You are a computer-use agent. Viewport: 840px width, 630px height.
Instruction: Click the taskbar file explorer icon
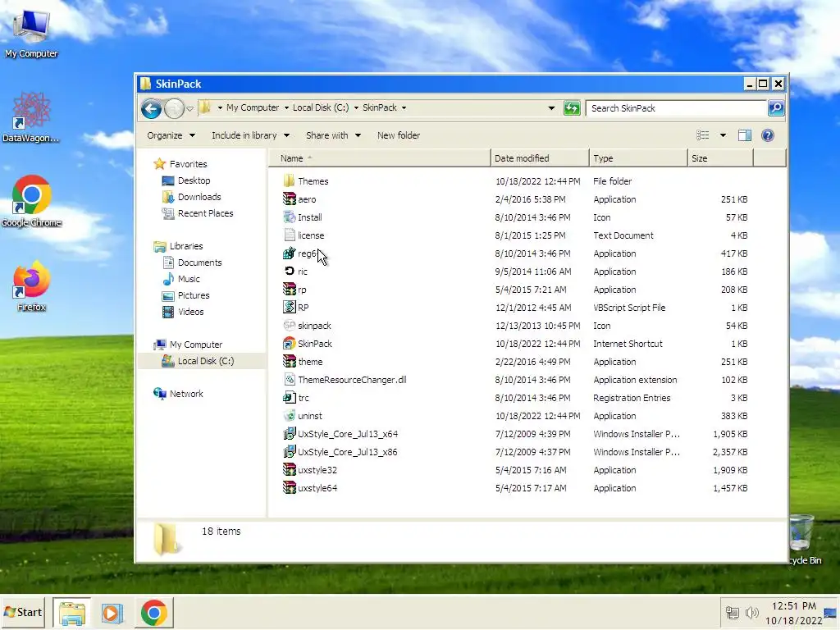(72, 613)
